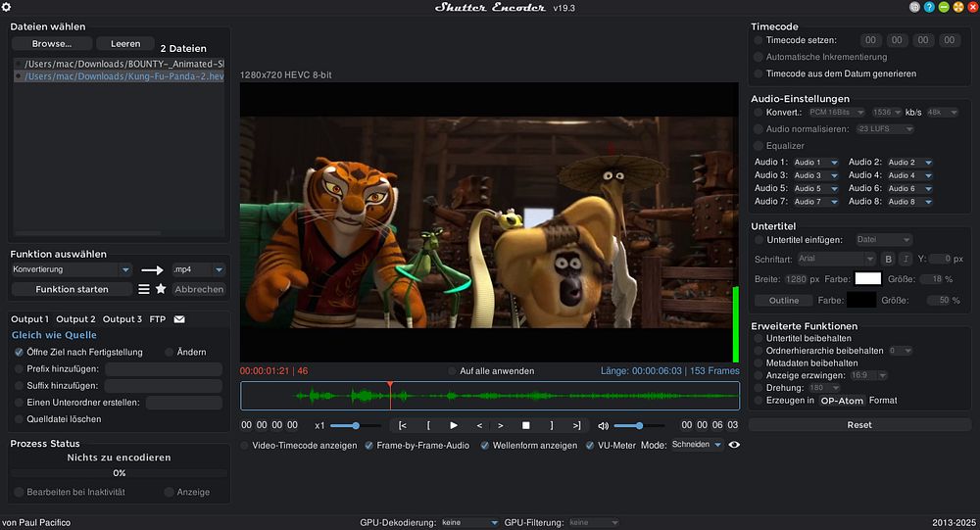This screenshot has height=530, width=980.
Task: Toggle bold subtitle font button
Action: [889, 258]
